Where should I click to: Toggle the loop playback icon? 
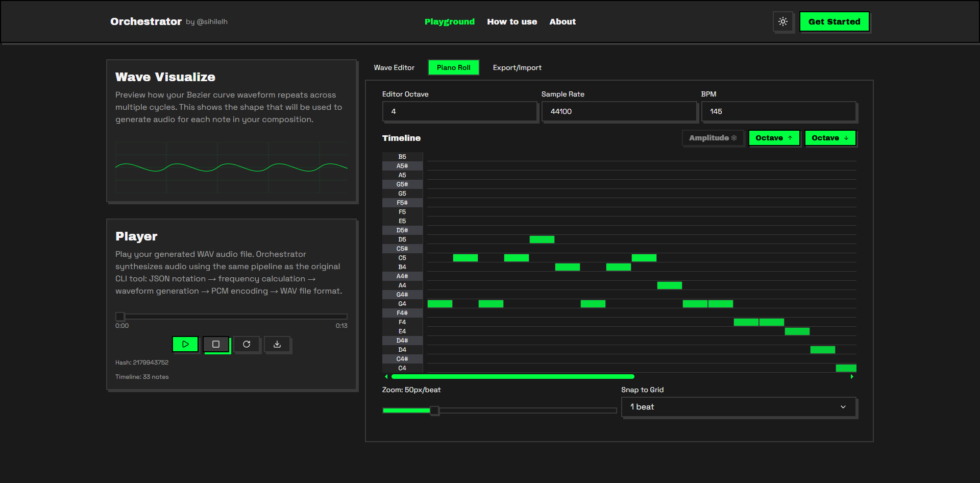247,344
